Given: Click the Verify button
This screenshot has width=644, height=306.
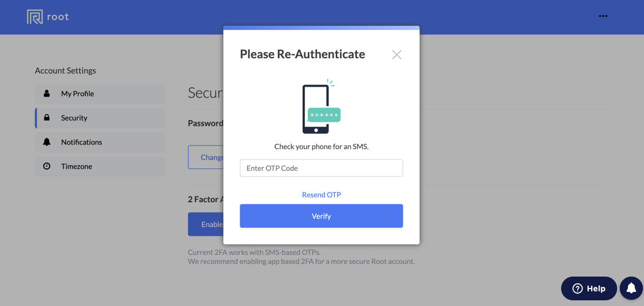Looking at the screenshot, I should tap(321, 216).
